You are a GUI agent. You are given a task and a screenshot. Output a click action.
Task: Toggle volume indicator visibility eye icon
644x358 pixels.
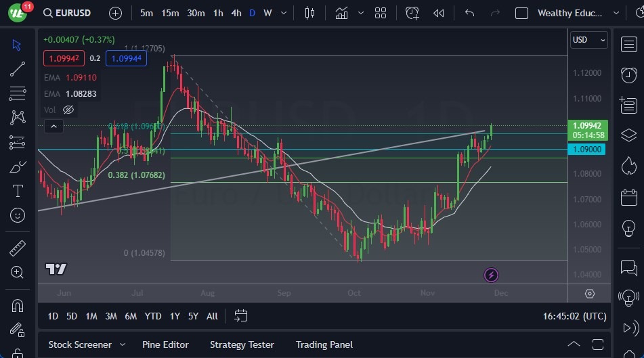click(x=68, y=110)
